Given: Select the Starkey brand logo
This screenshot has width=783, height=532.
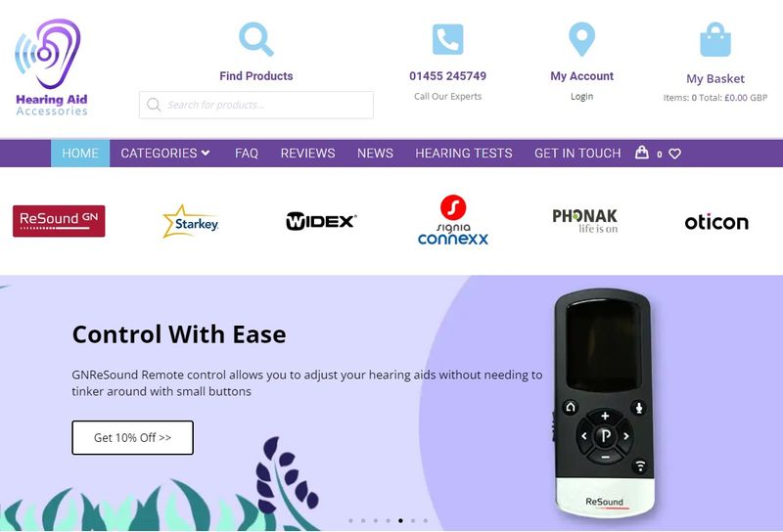Looking at the screenshot, I should (191, 221).
